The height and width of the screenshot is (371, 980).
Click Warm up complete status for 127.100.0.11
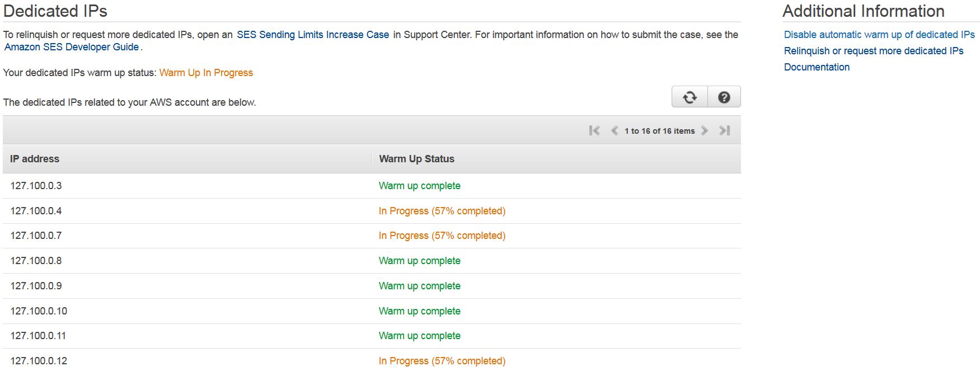tap(420, 336)
